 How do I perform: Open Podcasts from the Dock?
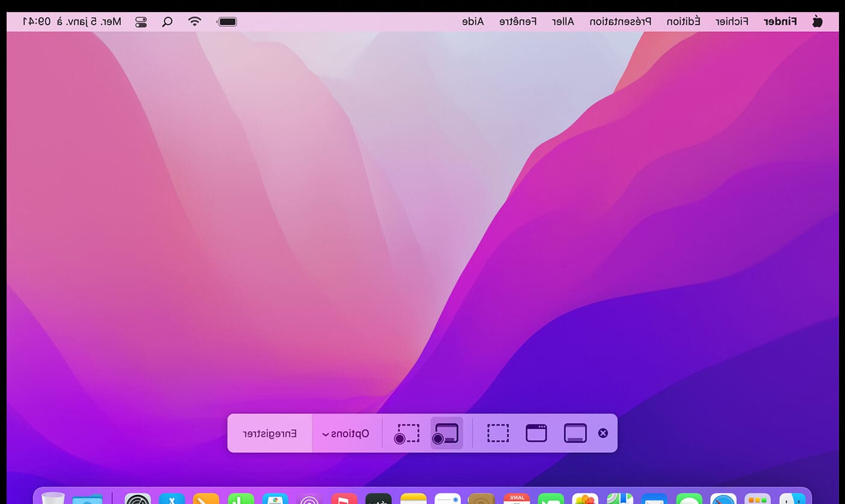pos(309,499)
